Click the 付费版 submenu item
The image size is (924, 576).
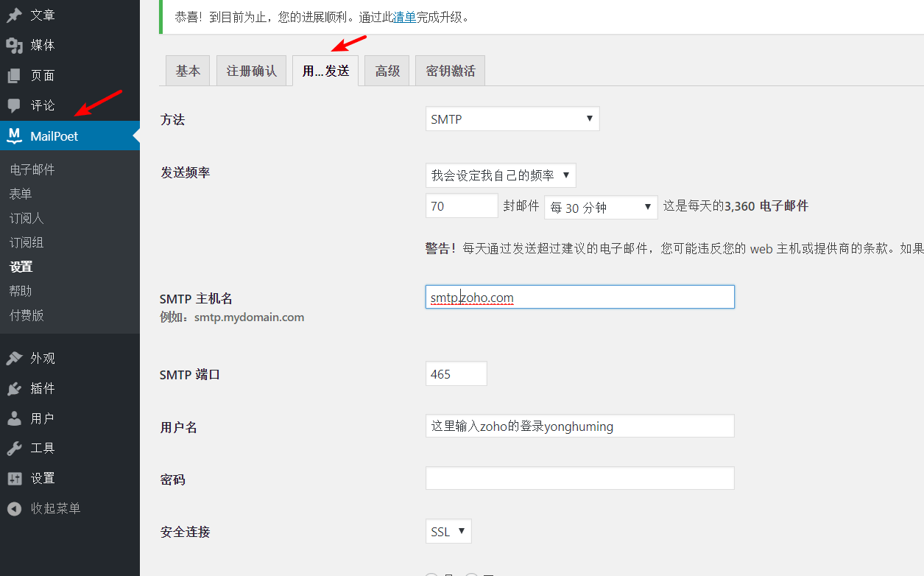[27, 315]
